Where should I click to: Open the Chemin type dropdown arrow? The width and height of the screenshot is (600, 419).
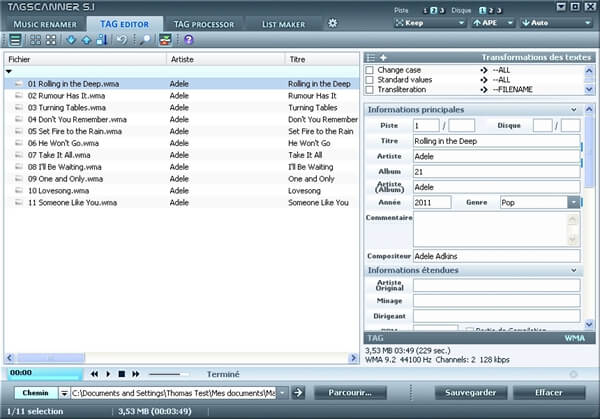point(64,393)
